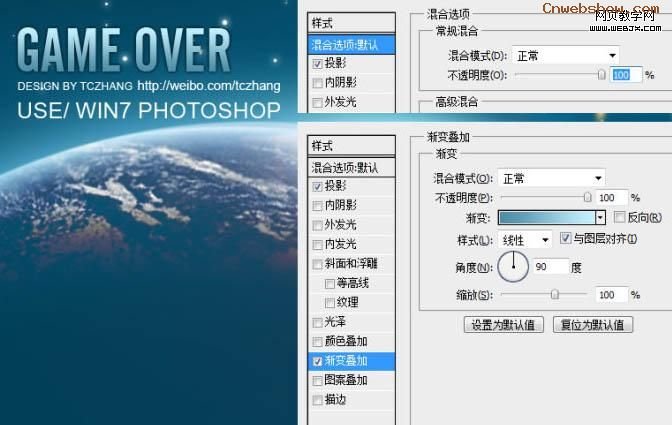Click the highlighted 不透明度(O) value field
This screenshot has width=672, height=425.
pyautogui.click(x=626, y=75)
